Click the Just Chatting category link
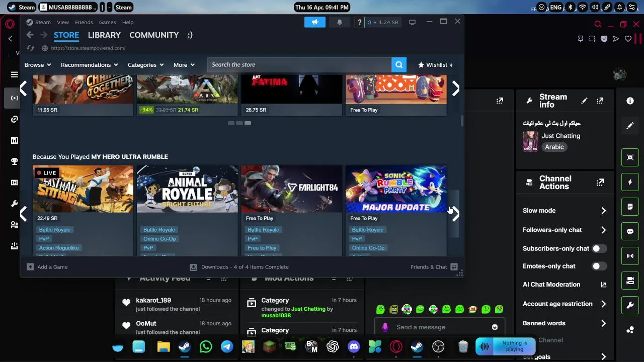 (560, 136)
